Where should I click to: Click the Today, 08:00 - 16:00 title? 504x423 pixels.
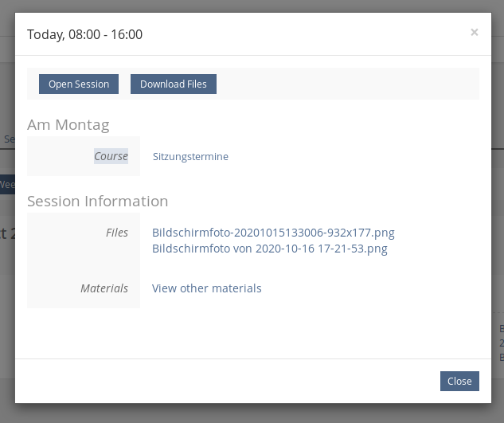(84, 34)
